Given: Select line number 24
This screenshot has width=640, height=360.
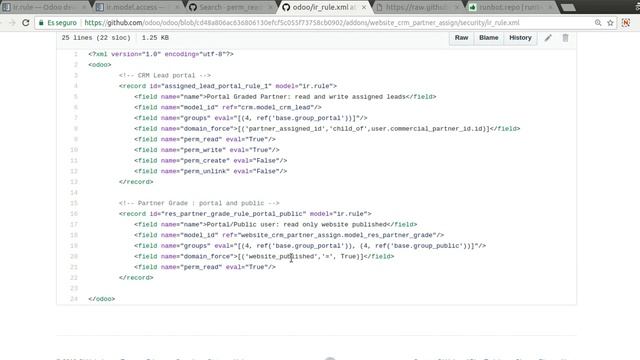Looking at the screenshot, I should pyautogui.click(x=74, y=299).
